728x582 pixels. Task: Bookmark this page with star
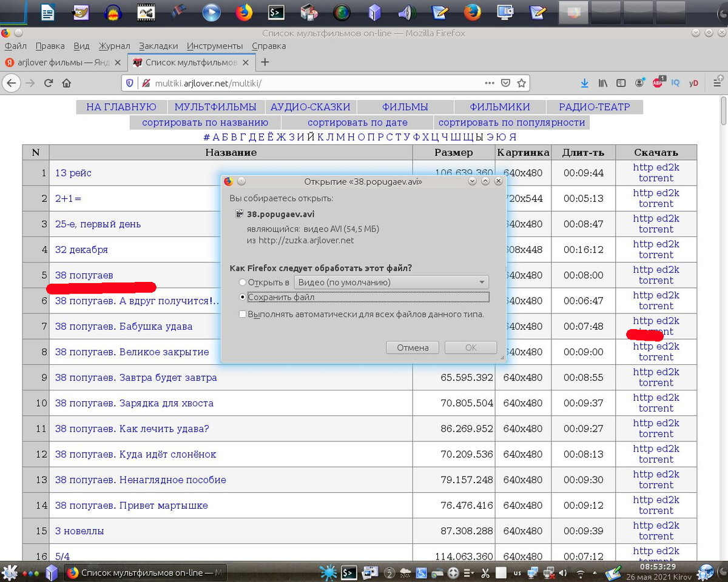pos(522,83)
